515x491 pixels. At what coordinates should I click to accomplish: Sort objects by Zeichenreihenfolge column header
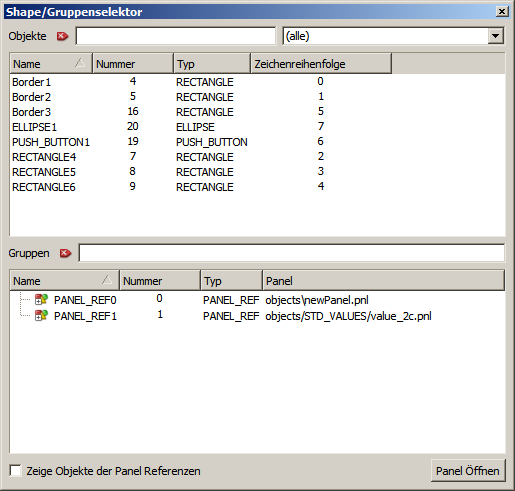[321, 63]
